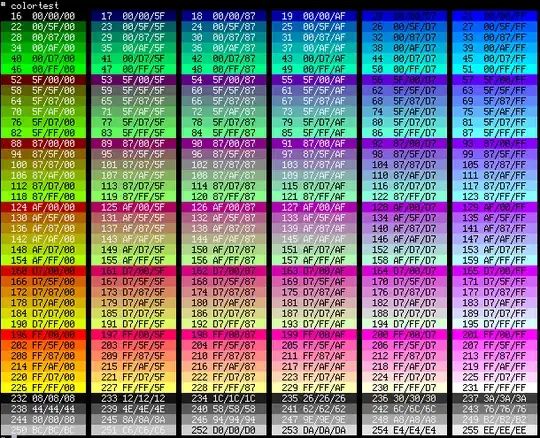
Task: Click color cell 208 FF/87/00
Action: (43, 356)
